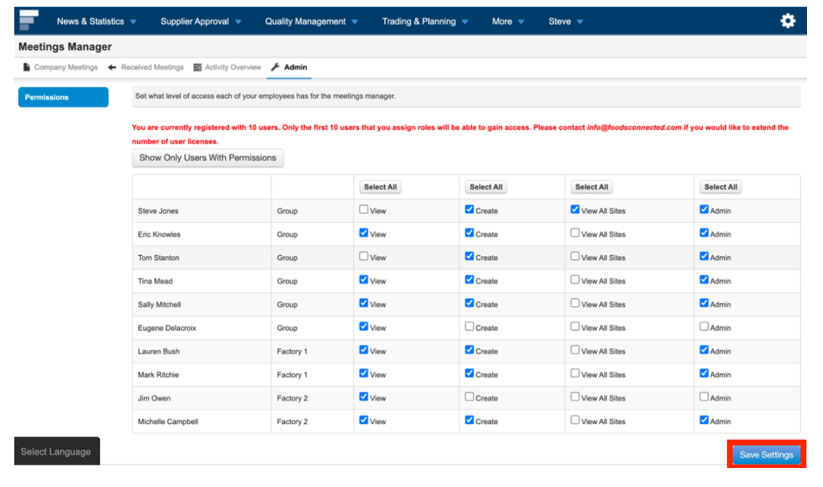Enable View for Steve Jones
The height and width of the screenshot is (487, 823).
pos(363,209)
